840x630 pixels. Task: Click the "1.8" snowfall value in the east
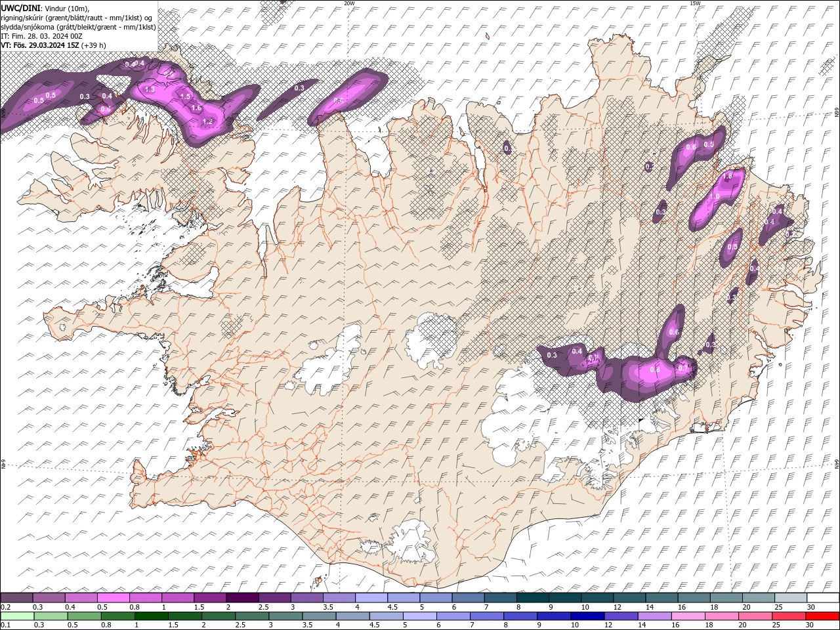coord(727,177)
